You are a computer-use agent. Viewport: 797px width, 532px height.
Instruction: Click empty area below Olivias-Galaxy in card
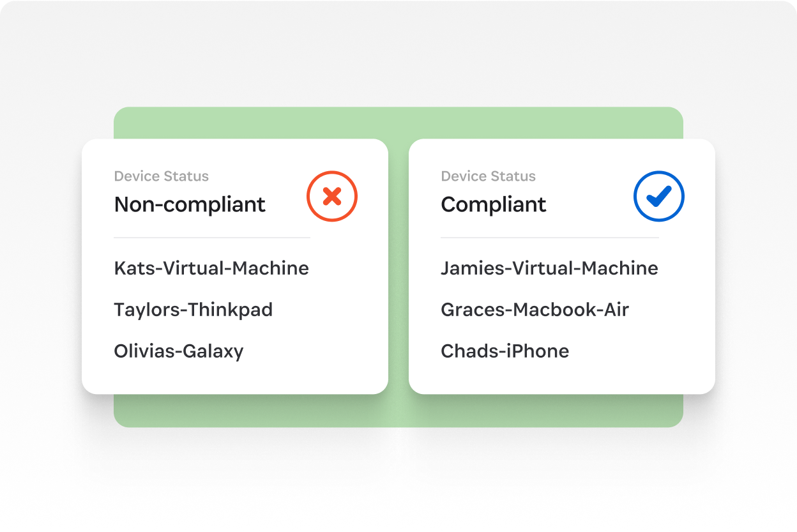point(235,378)
